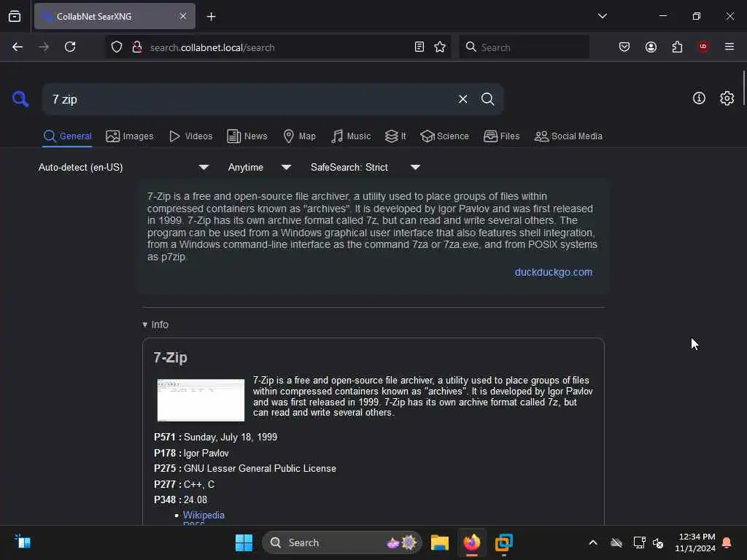Switch to the Science category

click(444, 136)
